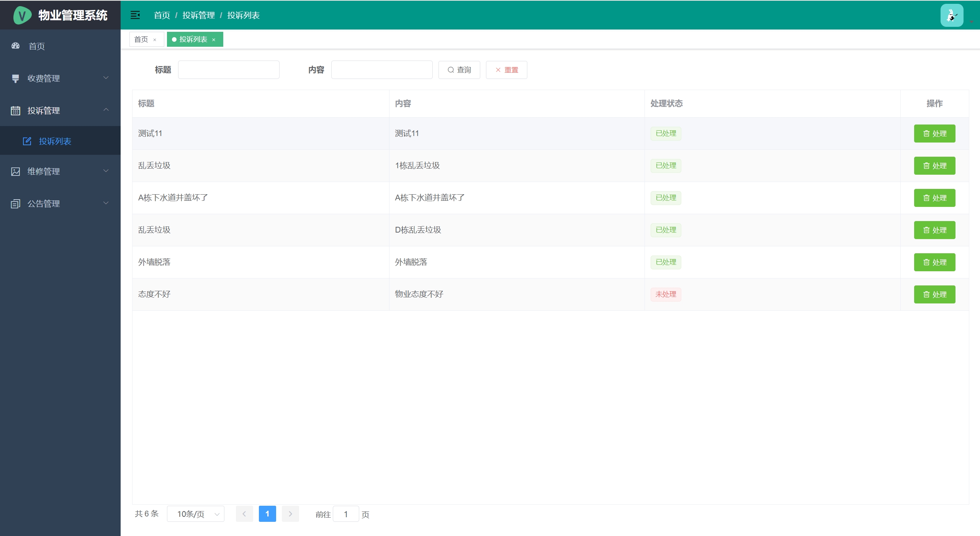The image size is (980, 536).
Task: Close the 投诉列表 tab with its x
Action: [x=214, y=40]
